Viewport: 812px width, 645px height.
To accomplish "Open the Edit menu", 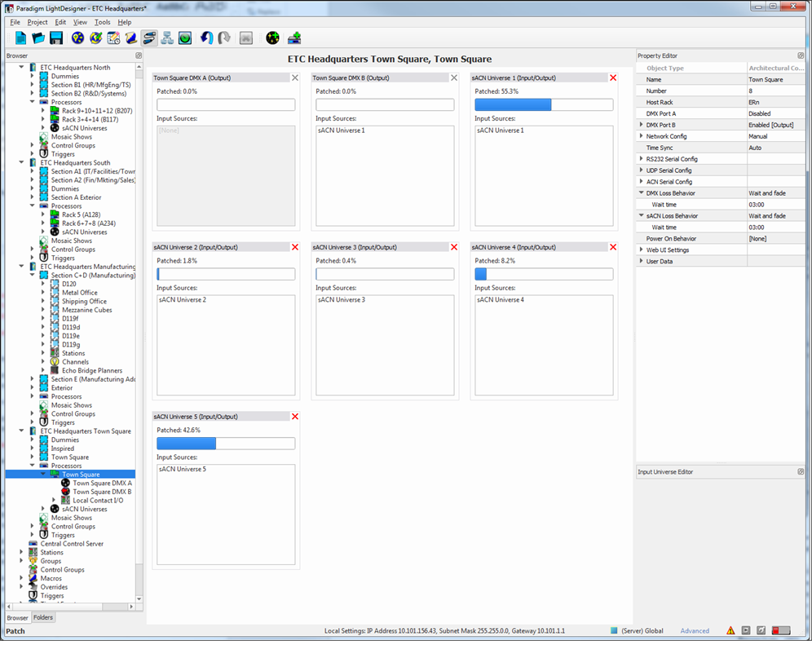I will pos(60,22).
